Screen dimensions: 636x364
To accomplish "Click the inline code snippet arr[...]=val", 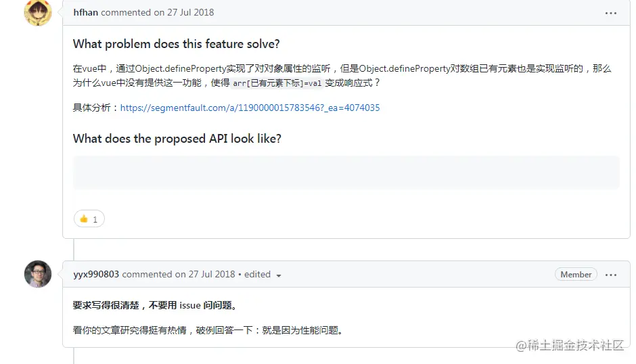I will [x=277, y=83].
